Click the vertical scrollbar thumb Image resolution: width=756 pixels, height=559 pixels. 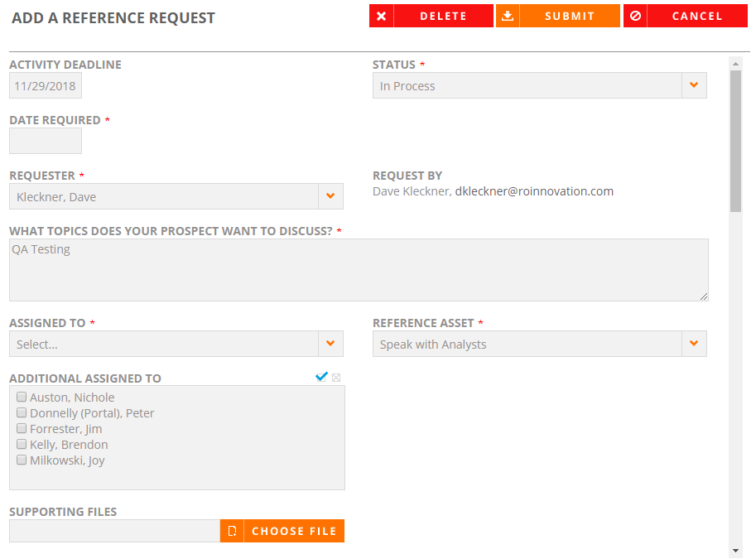click(x=735, y=142)
